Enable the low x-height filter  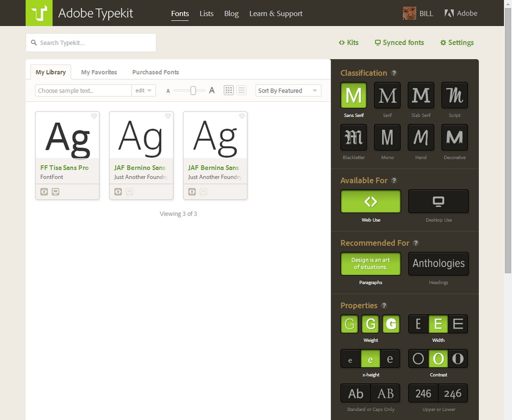tap(351, 359)
